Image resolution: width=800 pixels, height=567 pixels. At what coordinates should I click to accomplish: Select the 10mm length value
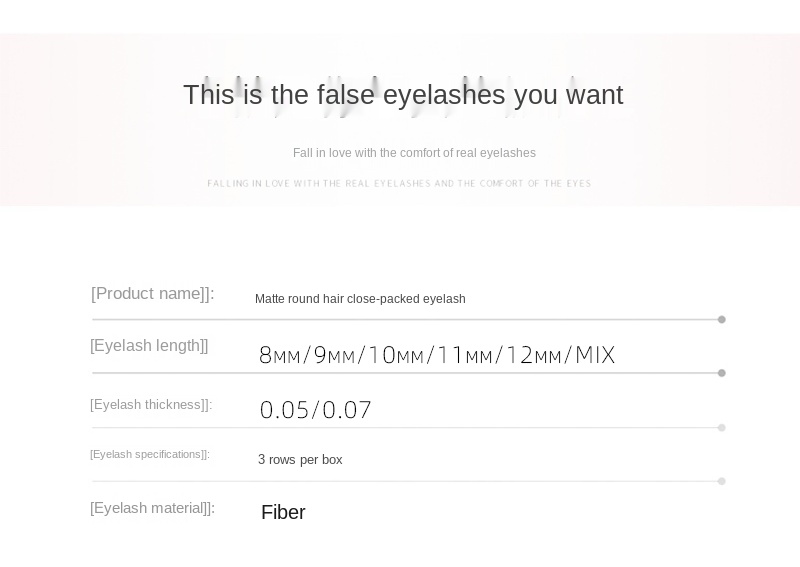(395, 355)
